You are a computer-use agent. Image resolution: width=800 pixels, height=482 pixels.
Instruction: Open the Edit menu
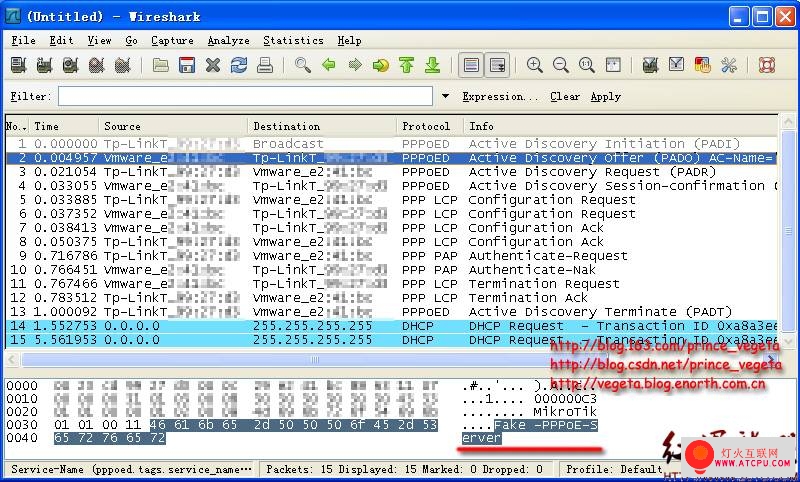[61, 40]
